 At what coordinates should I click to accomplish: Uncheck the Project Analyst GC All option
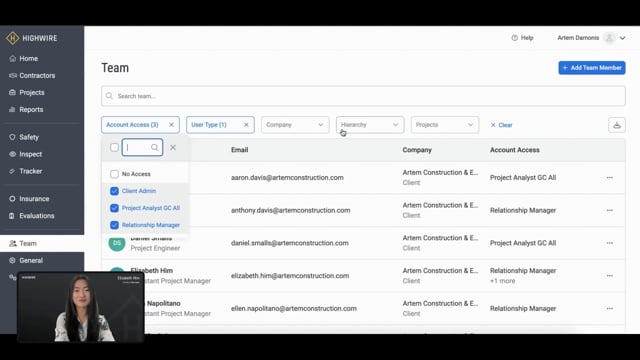pyautogui.click(x=114, y=208)
